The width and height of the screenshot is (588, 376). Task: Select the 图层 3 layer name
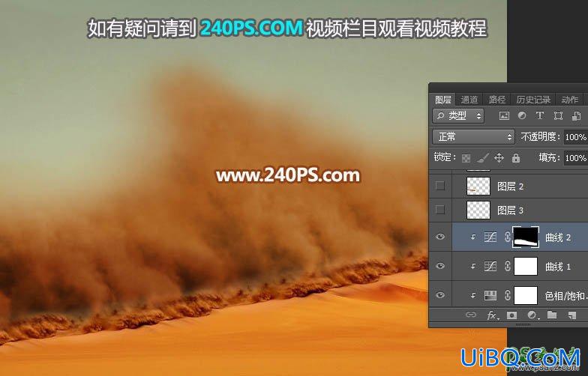pyautogui.click(x=510, y=210)
